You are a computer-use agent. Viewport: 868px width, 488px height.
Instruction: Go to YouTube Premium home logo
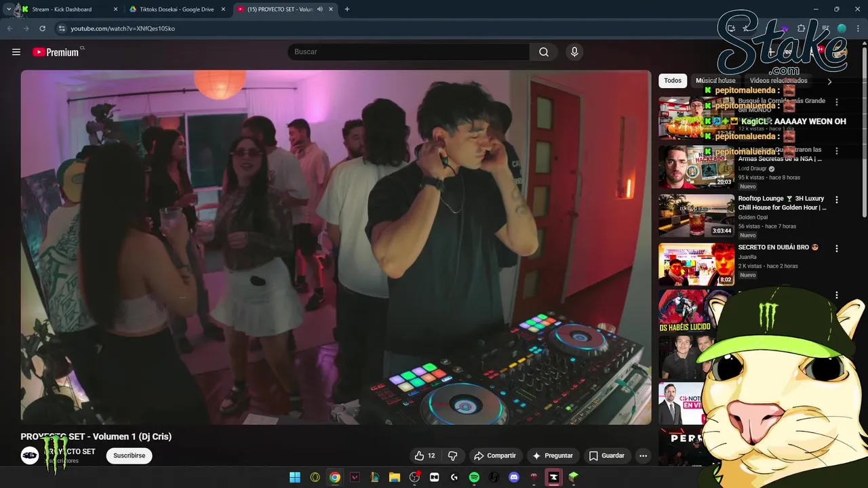coord(57,52)
